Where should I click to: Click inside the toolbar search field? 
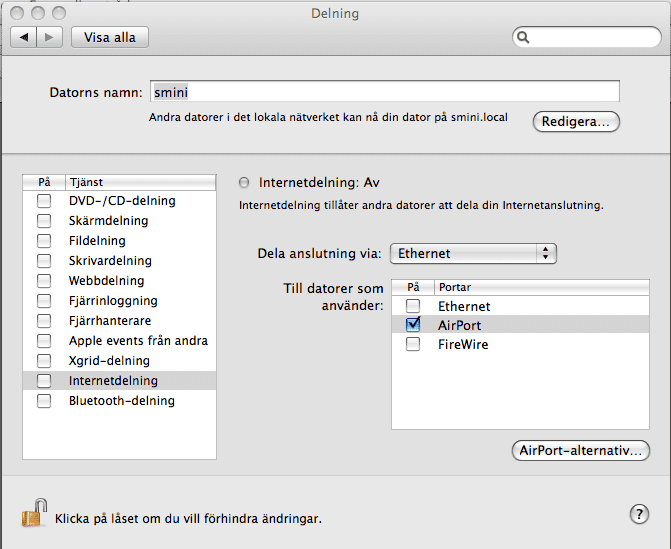[590, 38]
